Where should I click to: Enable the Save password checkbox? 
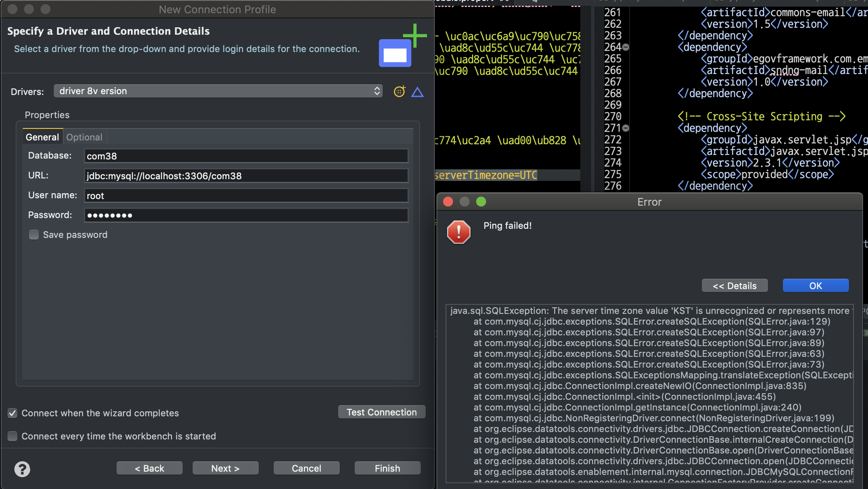pos(34,235)
